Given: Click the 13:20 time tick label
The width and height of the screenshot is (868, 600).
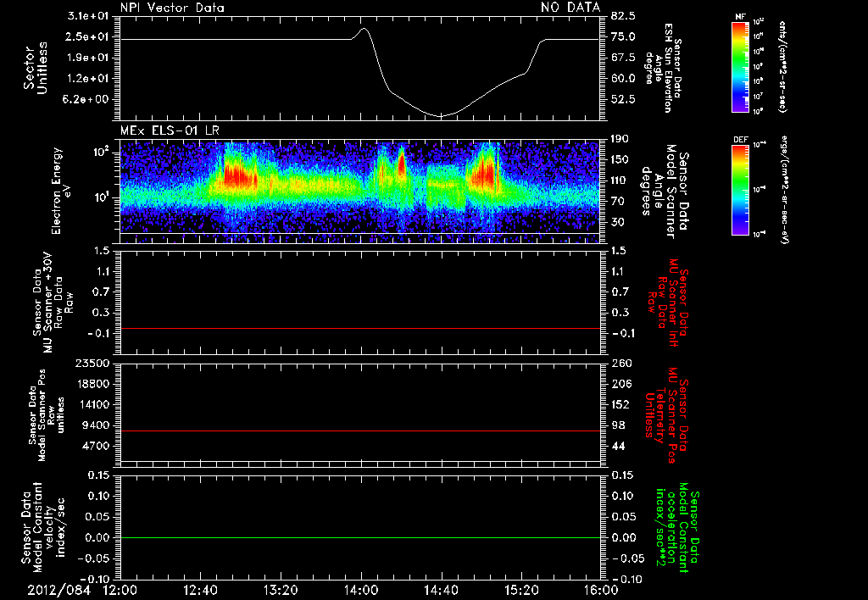Looking at the screenshot, I should point(281,590).
